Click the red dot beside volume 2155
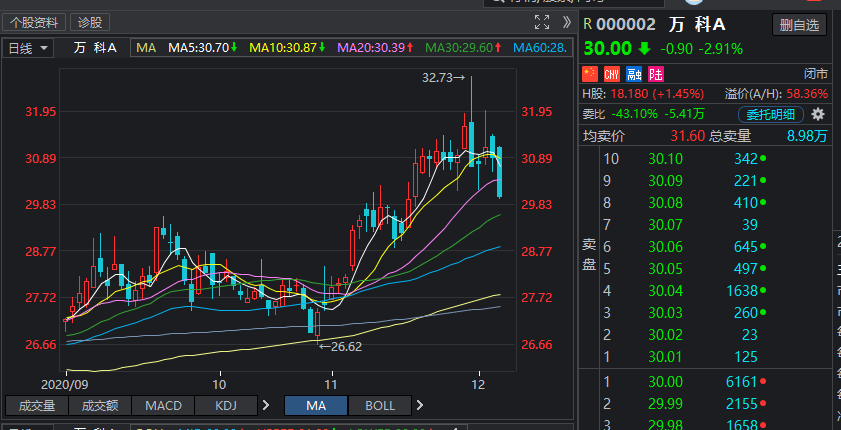841x430 pixels. [x=763, y=403]
